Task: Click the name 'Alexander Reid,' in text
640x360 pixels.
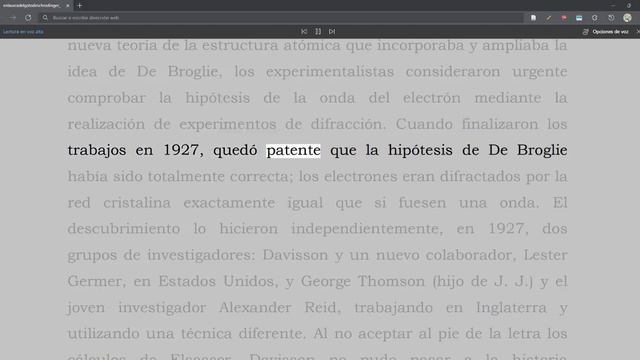Action: coord(280,307)
